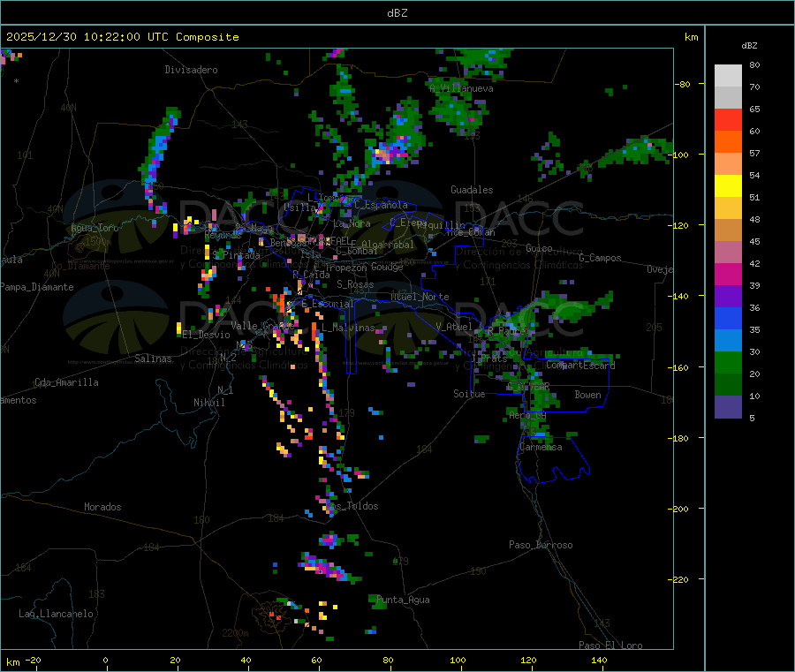Click the L_Malvinas map label
Viewport: 795px width, 672px height.
(x=348, y=328)
